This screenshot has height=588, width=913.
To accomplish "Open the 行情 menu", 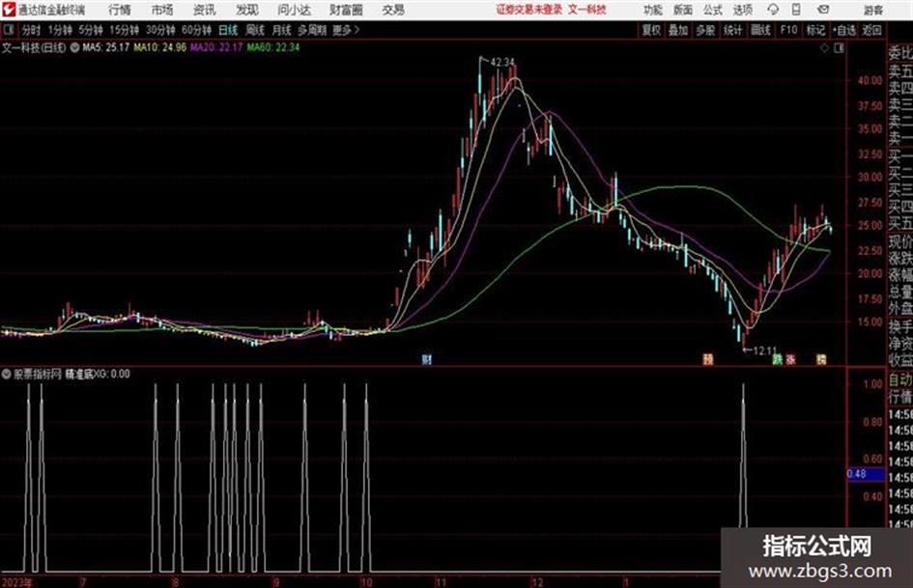I will pos(120,10).
